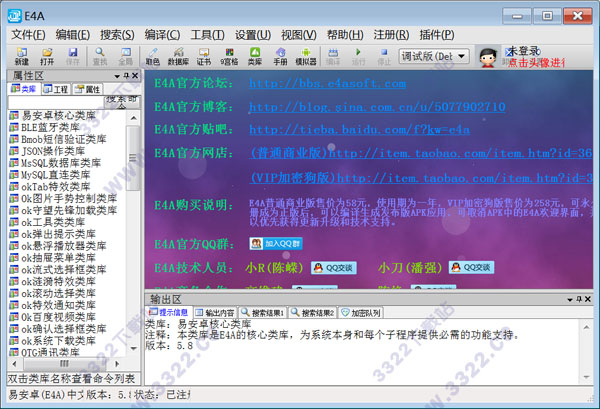Image resolution: width=600 pixels, height=409 pixels.
Task: Switch to the 输出内容 tab
Action: 215,313
